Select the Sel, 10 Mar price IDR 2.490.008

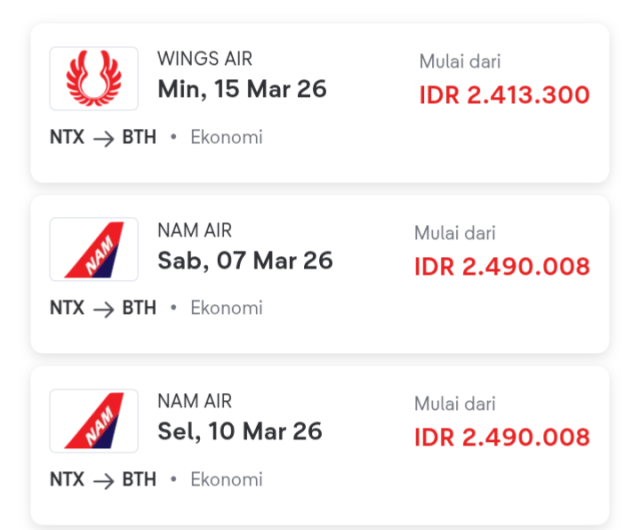point(502,438)
